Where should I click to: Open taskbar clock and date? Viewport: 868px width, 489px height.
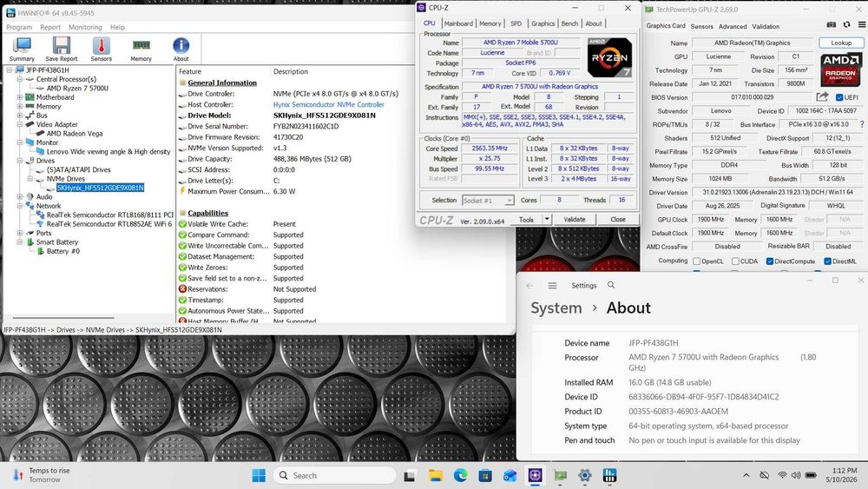843,475
